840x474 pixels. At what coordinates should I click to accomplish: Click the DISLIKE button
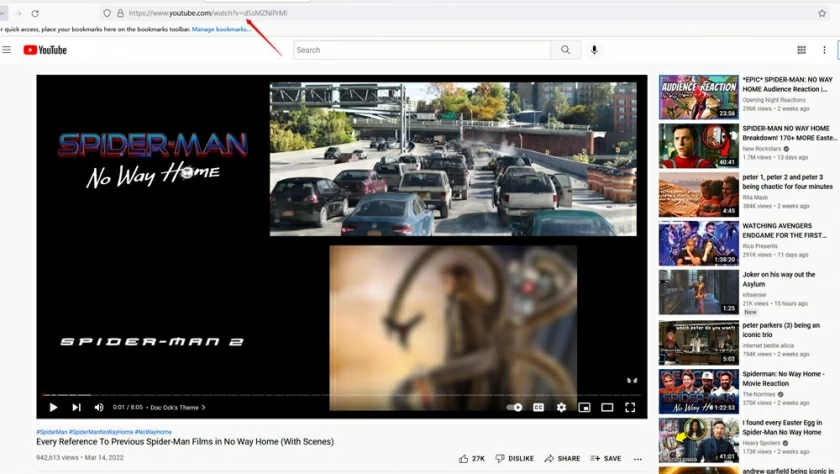pyautogui.click(x=514, y=458)
